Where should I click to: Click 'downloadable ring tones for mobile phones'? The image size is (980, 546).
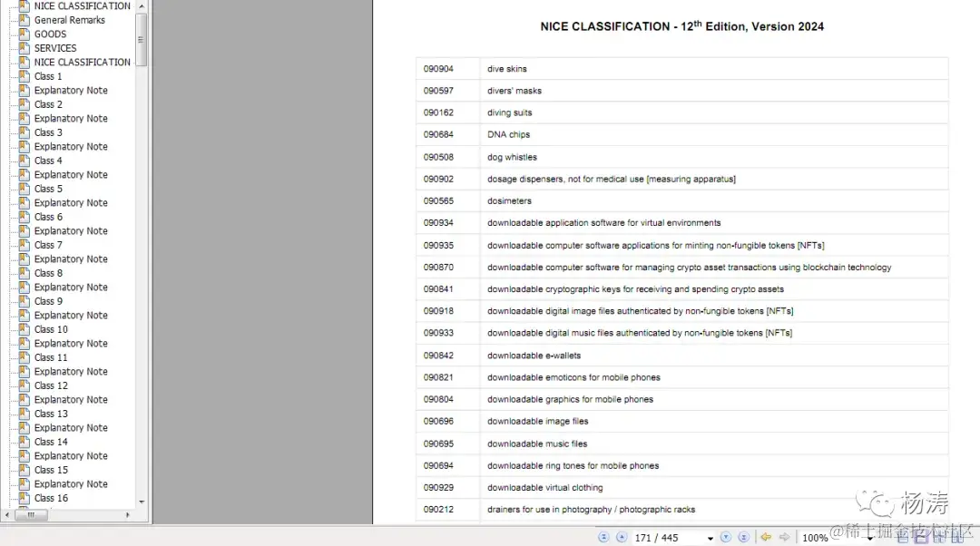pyautogui.click(x=573, y=465)
